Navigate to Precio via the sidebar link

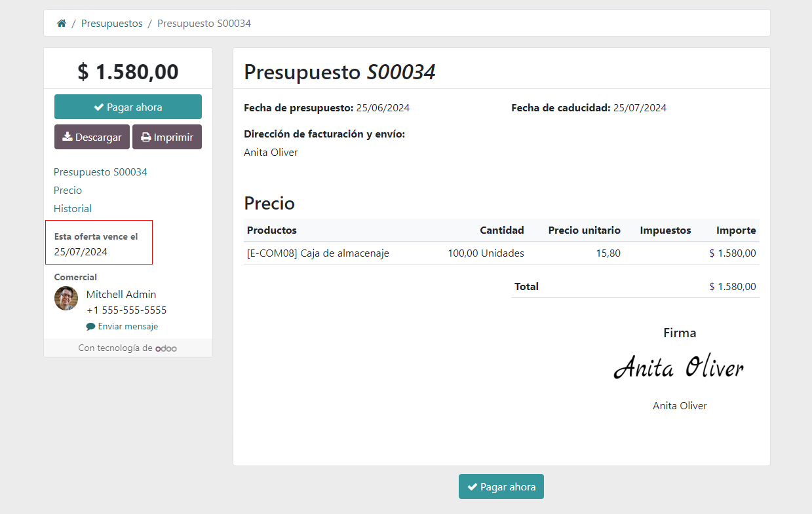pos(68,190)
